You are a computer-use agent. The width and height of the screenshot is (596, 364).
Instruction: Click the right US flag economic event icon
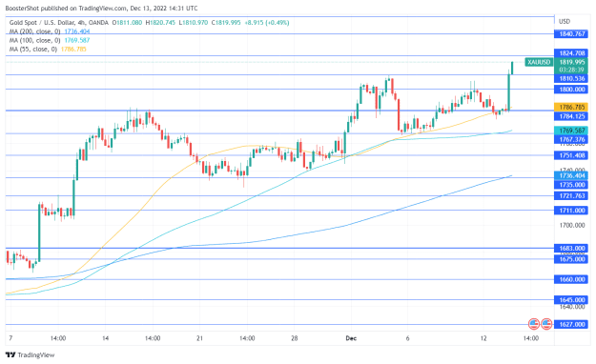[546, 324]
